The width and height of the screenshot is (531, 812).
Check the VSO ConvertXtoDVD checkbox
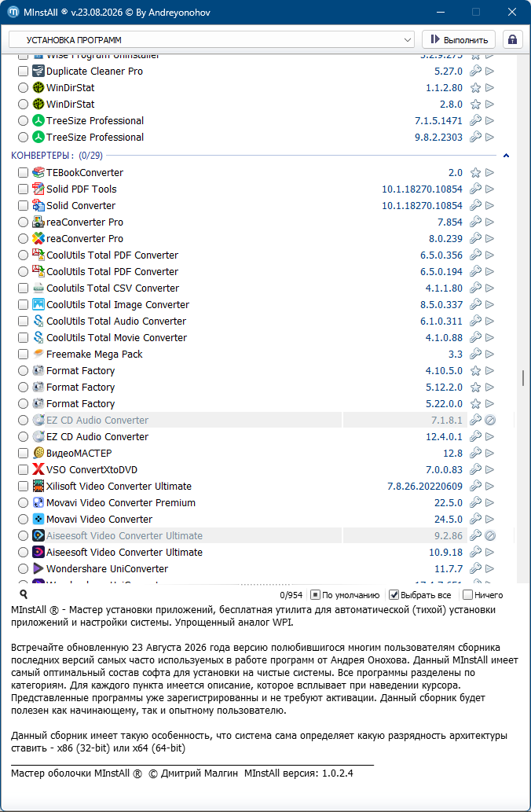(x=23, y=470)
